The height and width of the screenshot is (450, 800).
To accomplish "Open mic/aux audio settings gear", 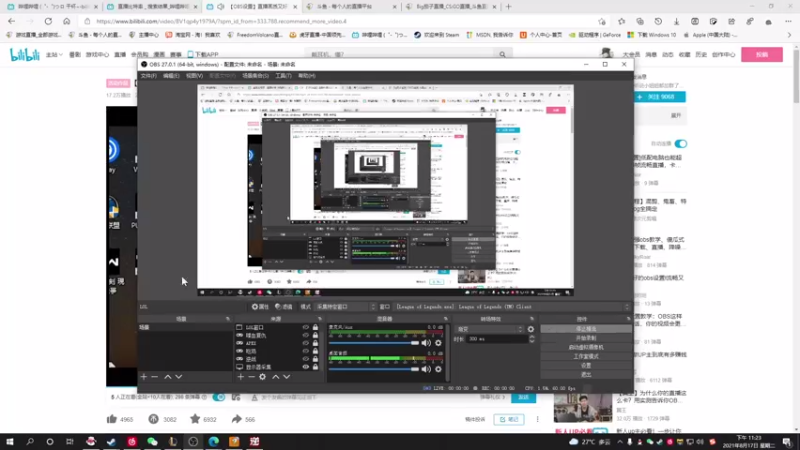I will [x=438, y=343].
